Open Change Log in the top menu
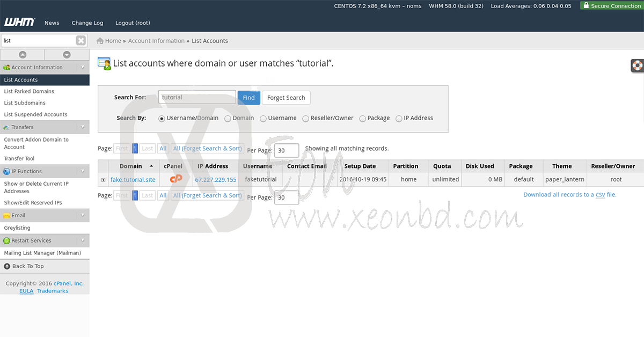 click(87, 23)
